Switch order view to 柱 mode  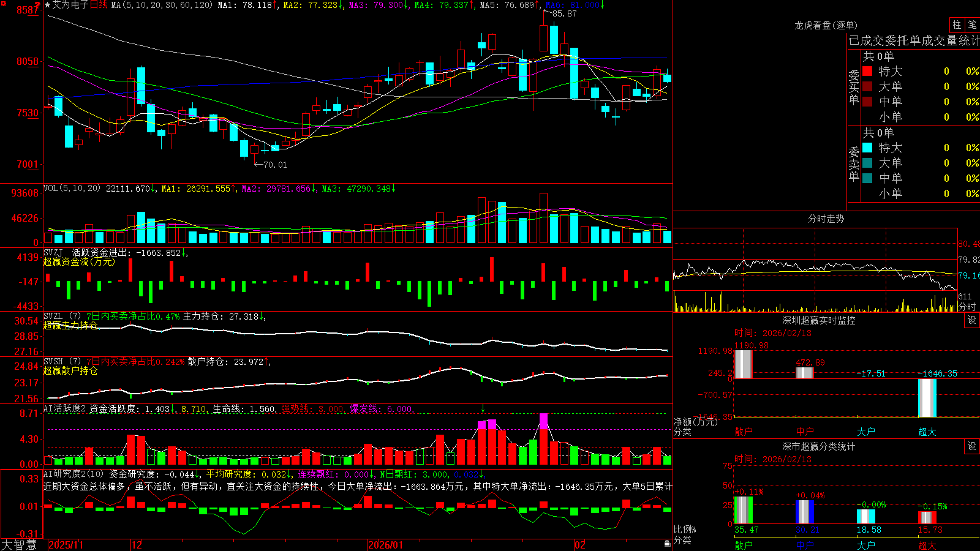click(x=957, y=25)
